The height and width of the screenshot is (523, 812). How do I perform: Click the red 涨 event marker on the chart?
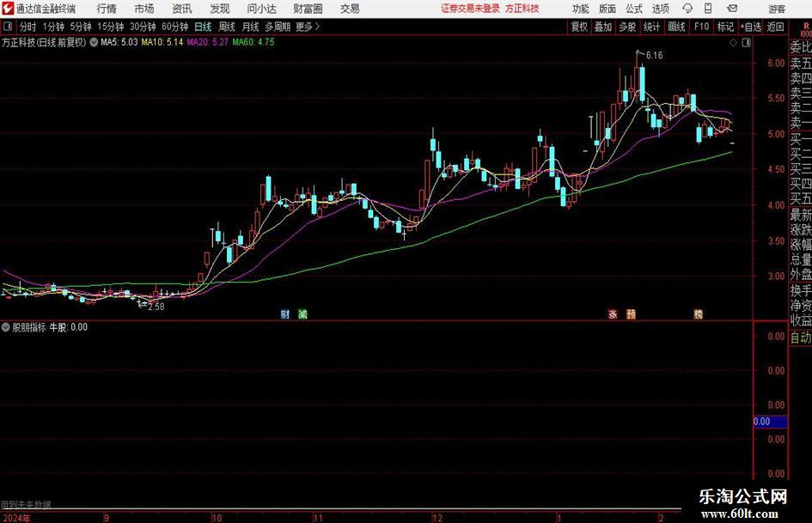613,313
